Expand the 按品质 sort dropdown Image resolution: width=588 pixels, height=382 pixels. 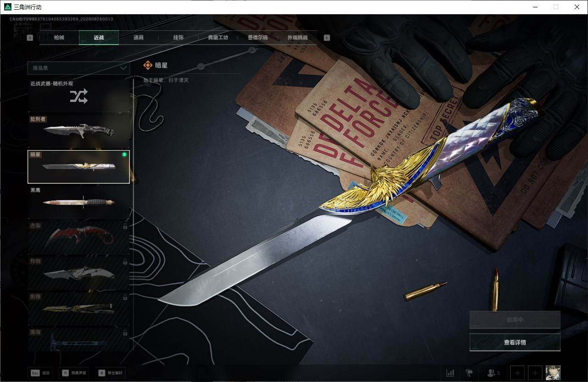[x=78, y=68]
